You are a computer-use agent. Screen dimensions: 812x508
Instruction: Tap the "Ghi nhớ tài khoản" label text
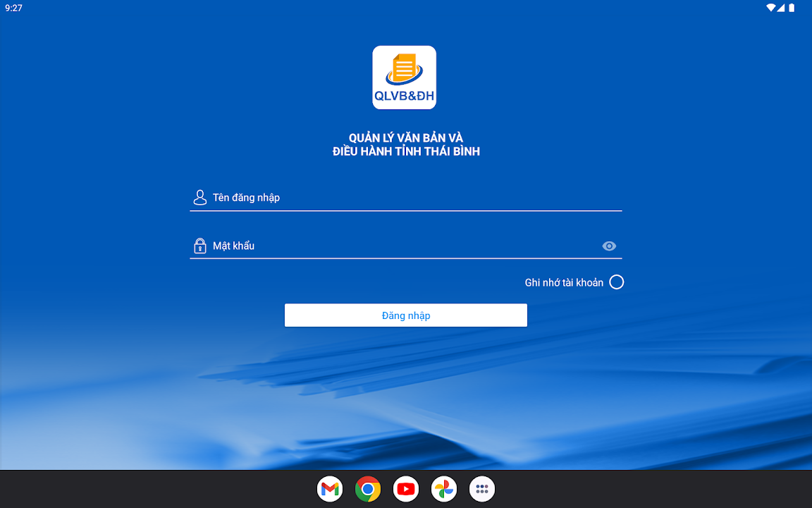point(564,282)
